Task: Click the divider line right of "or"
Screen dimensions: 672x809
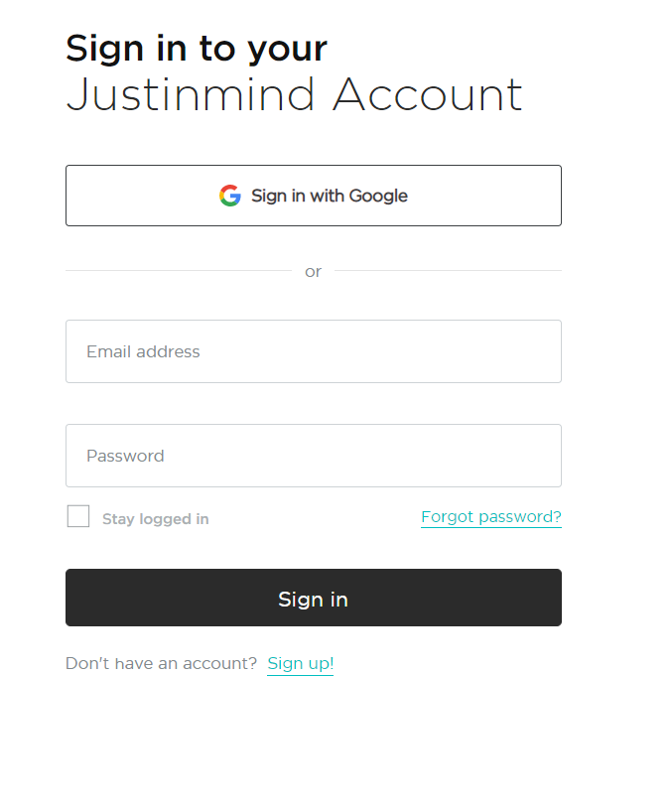Action: coord(448,270)
